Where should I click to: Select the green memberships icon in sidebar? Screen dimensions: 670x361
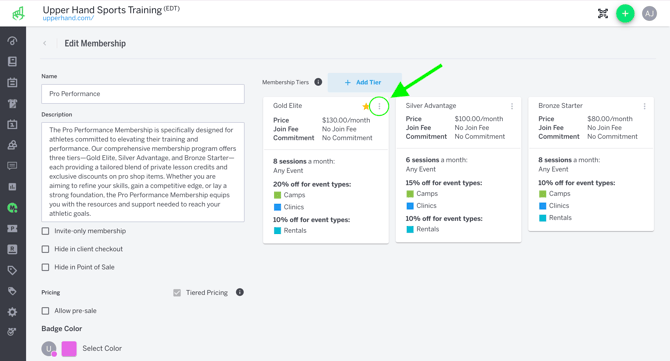(x=12, y=208)
